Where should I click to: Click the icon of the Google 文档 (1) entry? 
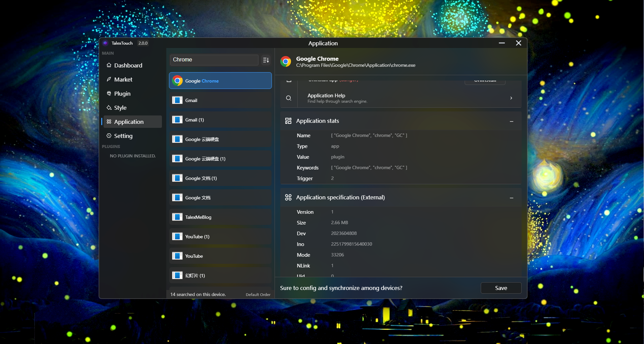pos(177,178)
